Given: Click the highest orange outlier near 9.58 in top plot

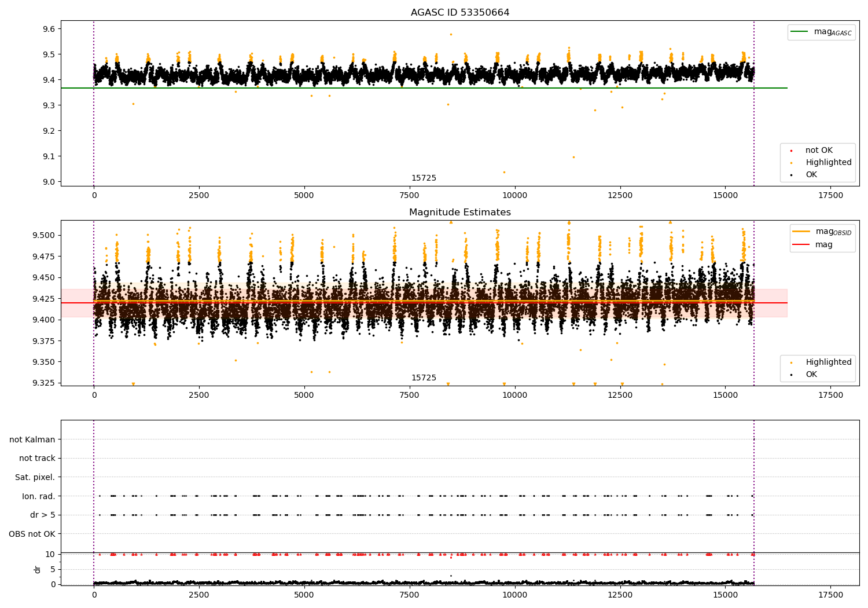Looking at the screenshot, I should coord(451,34).
